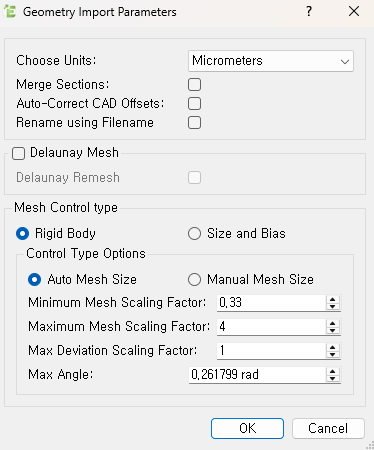Increase Max Deviation Scaling Factor value
Viewport: 374px width, 450px height.
click(333, 347)
